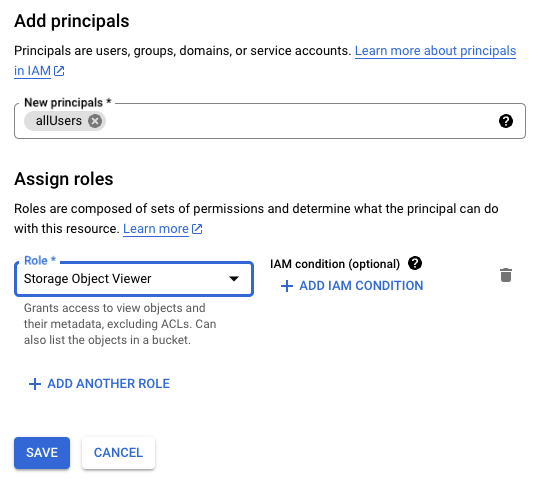Click ADD ANOTHER ROLE button
The width and height of the screenshot is (538, 484).
(99, 384)
